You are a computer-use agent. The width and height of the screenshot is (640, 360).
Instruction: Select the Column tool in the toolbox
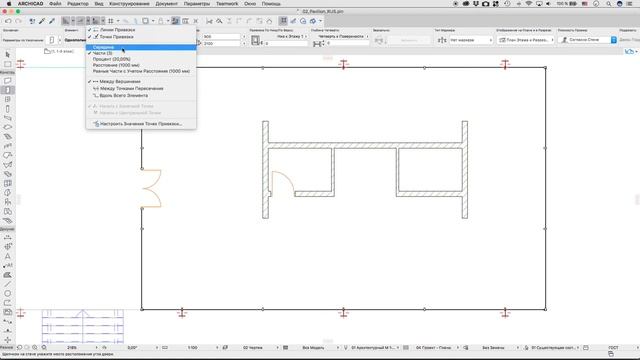coord(7,109)
